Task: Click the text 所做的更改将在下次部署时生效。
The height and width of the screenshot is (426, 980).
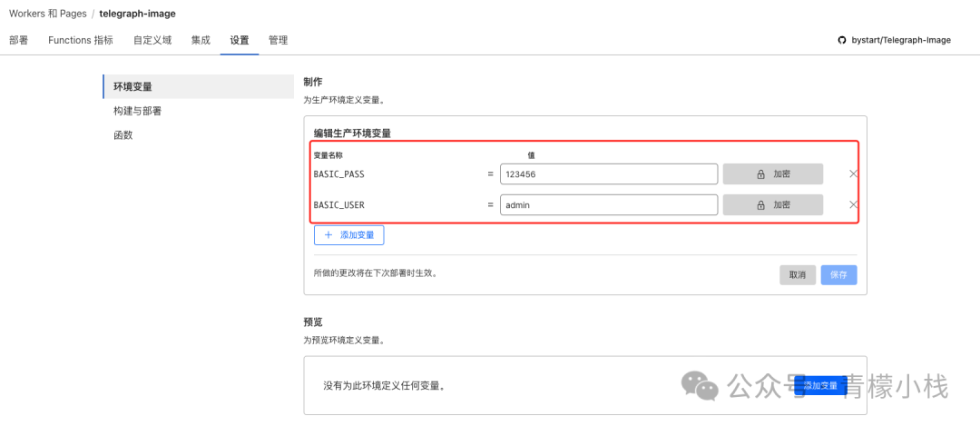Action: coord(375,272)
